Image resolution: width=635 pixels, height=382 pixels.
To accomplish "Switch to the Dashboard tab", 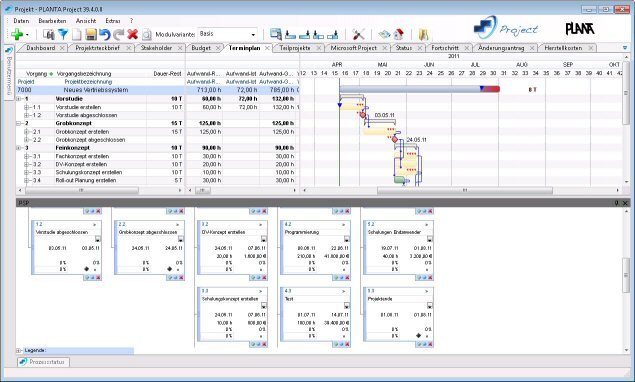I will coord(40,48).
